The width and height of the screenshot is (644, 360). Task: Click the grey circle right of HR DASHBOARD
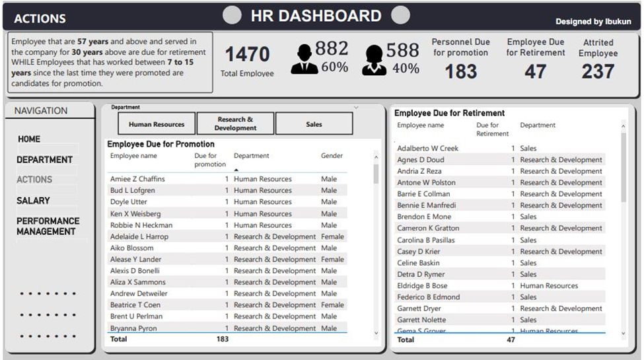[400, 15]
